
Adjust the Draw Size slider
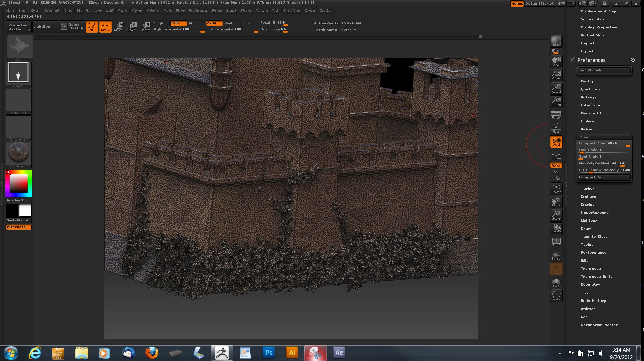click(x=285, y=30)
